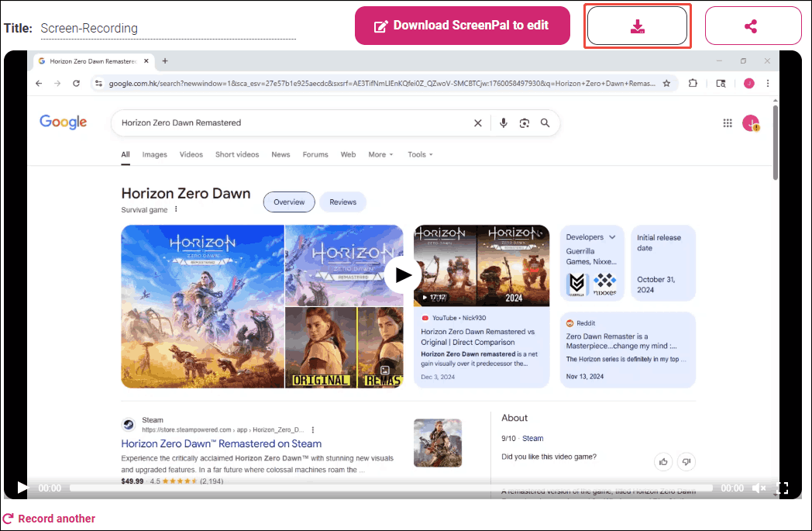Screen dimensions: 812x531
Task: Click the Steam link in About
Action: pos(532,438)
